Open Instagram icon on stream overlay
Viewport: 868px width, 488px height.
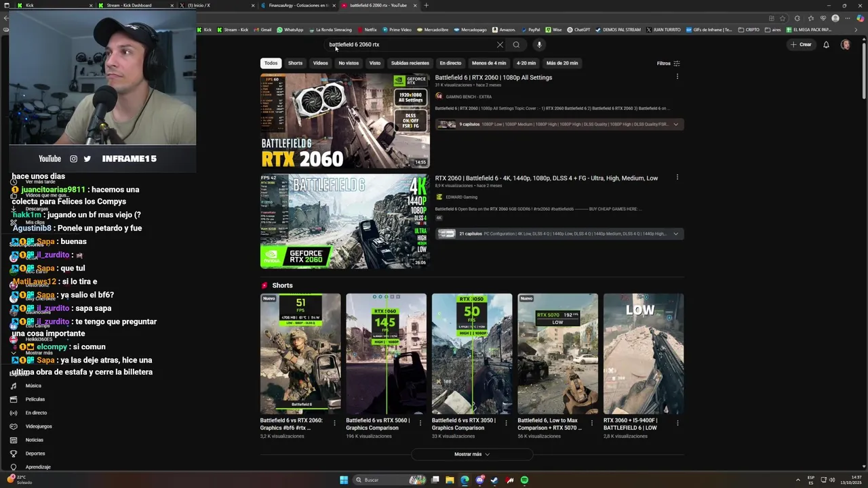click(73, 159)
